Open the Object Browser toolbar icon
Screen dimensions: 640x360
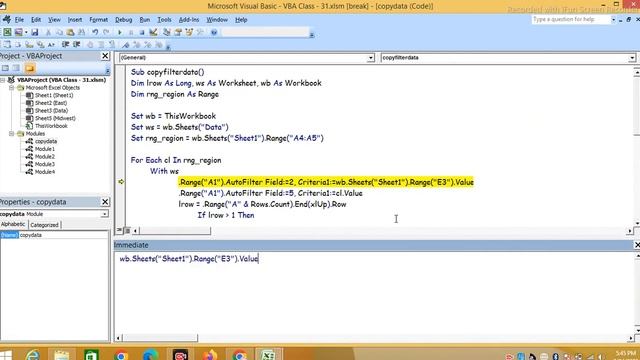[189, 32]
